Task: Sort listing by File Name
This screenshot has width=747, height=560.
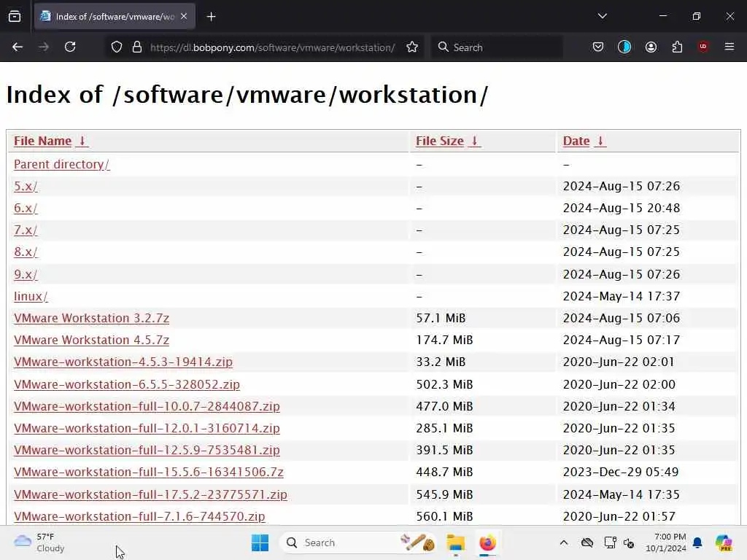Action: click(x=50, y=141)
